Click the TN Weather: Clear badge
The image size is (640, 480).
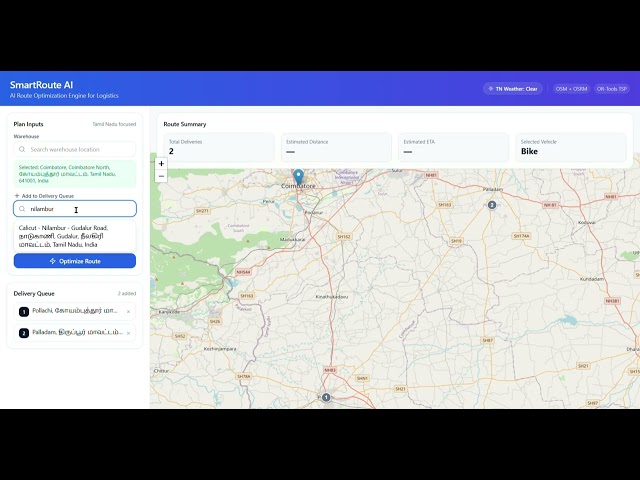pyautogui.click(x=513, y=89)
